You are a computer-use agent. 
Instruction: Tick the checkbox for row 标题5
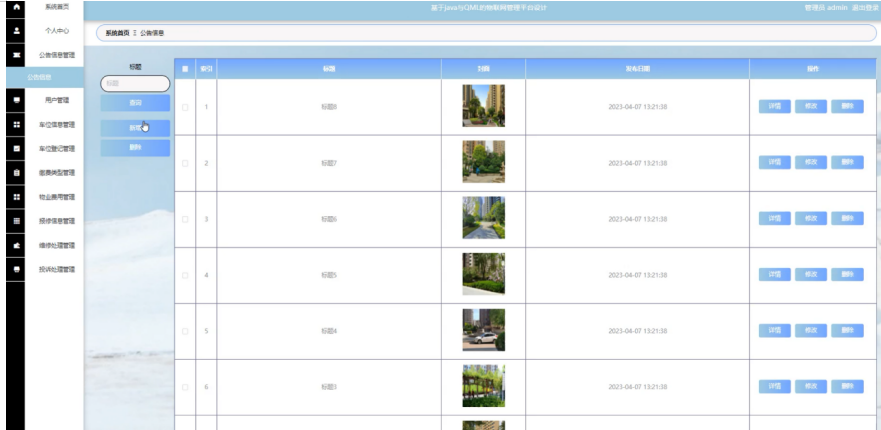coord(185,275)
